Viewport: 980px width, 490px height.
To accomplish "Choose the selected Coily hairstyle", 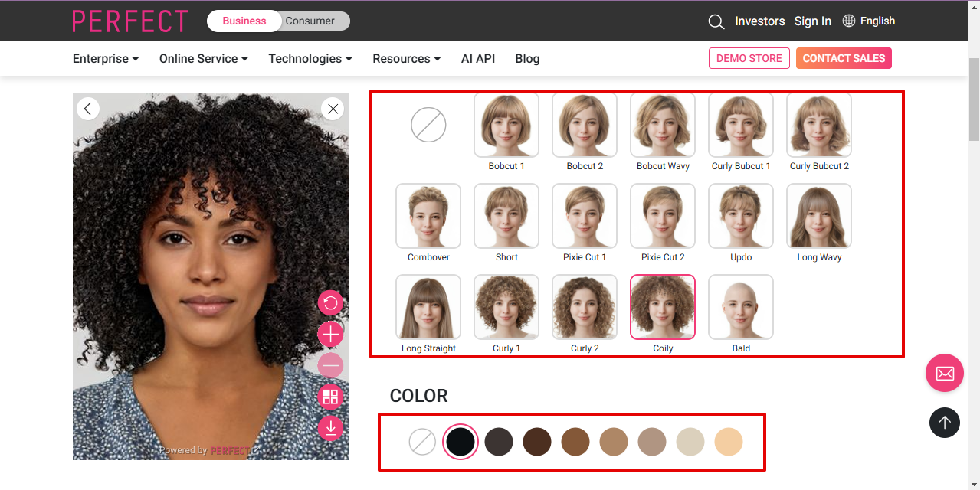I will tap(663, 307).
